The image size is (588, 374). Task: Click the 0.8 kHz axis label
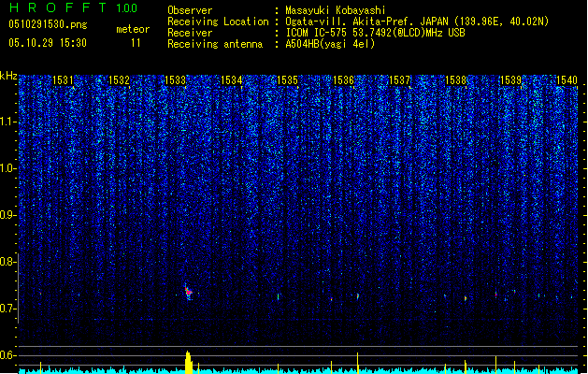click(x=8, y=262)
